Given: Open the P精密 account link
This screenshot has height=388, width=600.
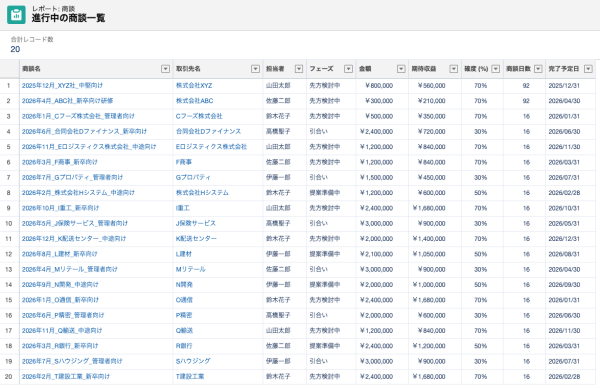Looking at the screenshot, I should tap(184, 315).
